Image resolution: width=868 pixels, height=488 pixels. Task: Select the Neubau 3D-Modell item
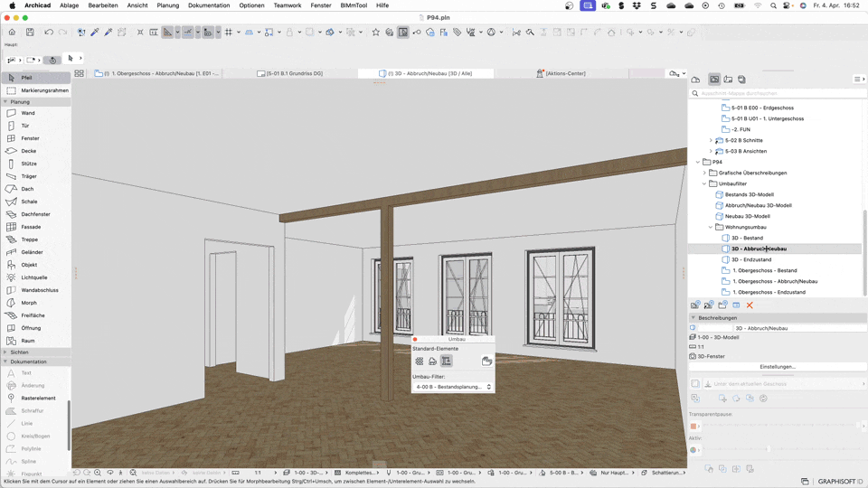coord(748,216)
